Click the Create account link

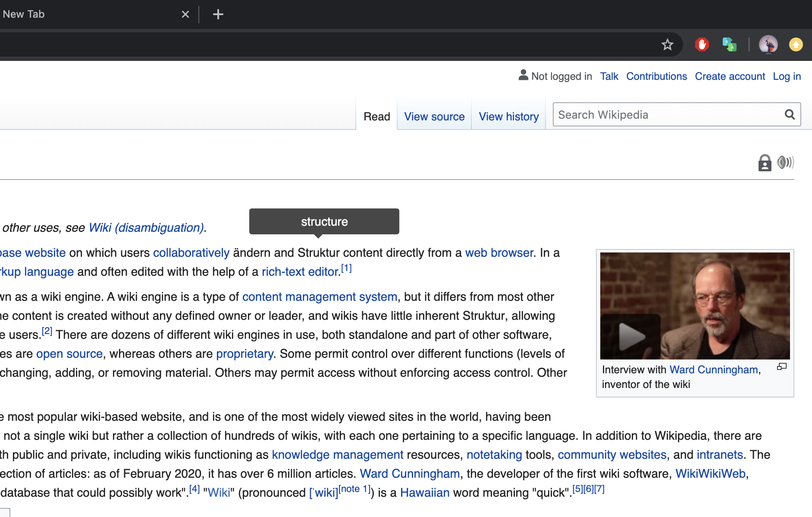[730, 76]
